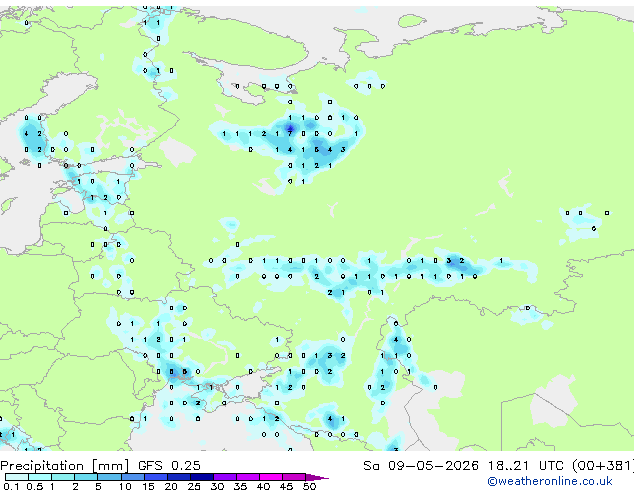Click the 'GFS 0.25' model label

[x=169, y=466]
